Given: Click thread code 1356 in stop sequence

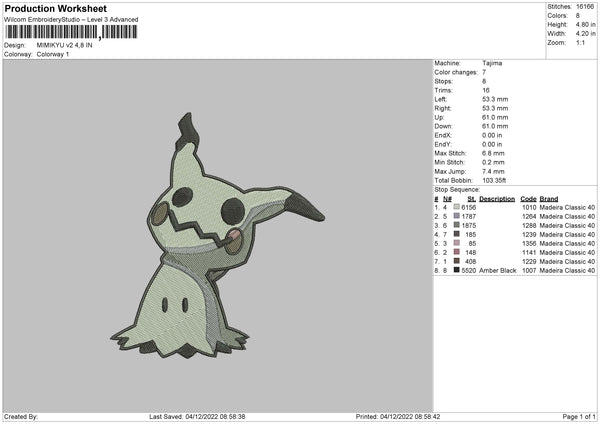Looking at the screenshot, I should tap(529, 243).
